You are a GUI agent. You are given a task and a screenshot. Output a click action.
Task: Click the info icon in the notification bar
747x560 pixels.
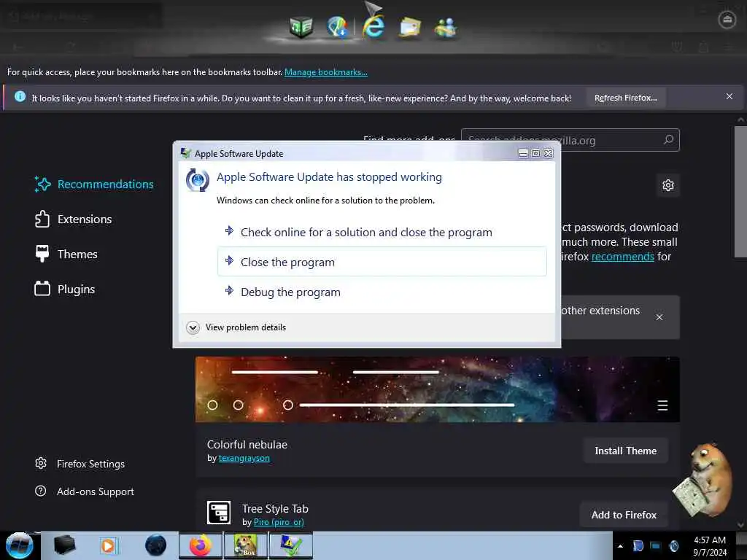pos(20,96)
